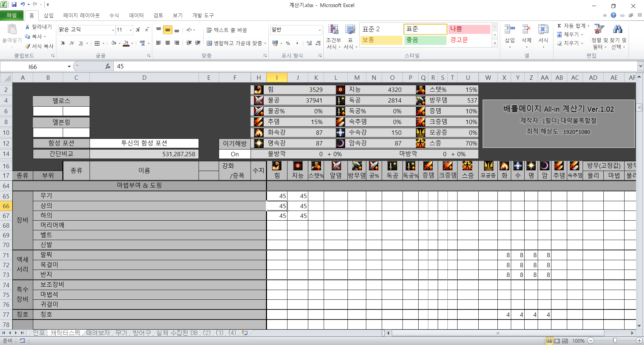The image size is (644, 345).
Task: Toggle text wrap (텍스트 줄 바꿈)
Action: (227, 30)
